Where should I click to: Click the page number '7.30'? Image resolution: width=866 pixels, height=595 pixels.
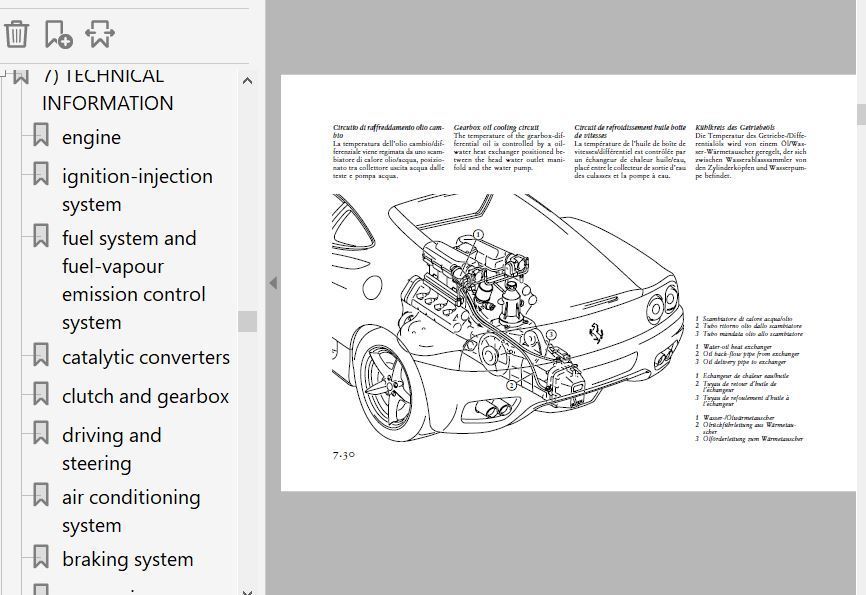coord(344,455)
